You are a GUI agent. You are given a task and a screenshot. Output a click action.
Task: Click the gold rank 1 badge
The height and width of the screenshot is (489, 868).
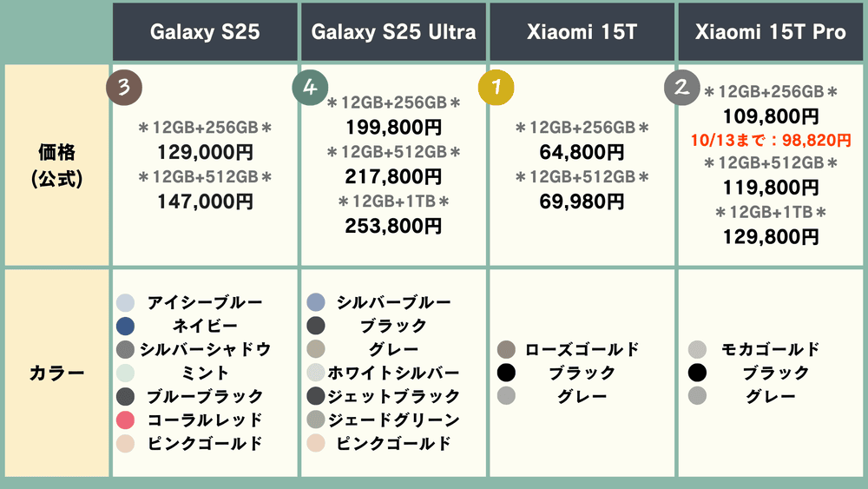point(496,87)
